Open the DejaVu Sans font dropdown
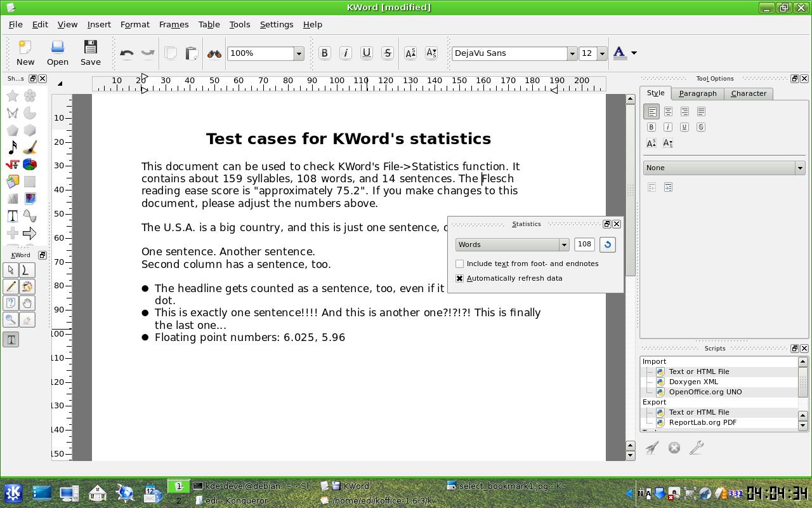Viewport: 812px width, 508px height. (572, 53)
